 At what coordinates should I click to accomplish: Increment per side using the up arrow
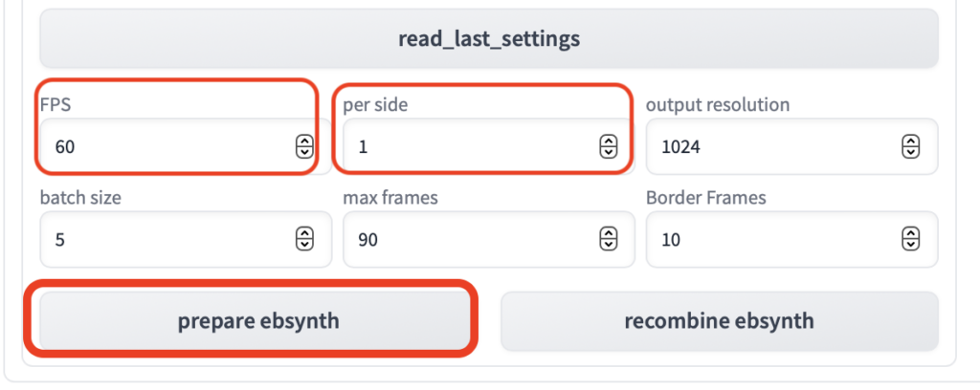608,141
